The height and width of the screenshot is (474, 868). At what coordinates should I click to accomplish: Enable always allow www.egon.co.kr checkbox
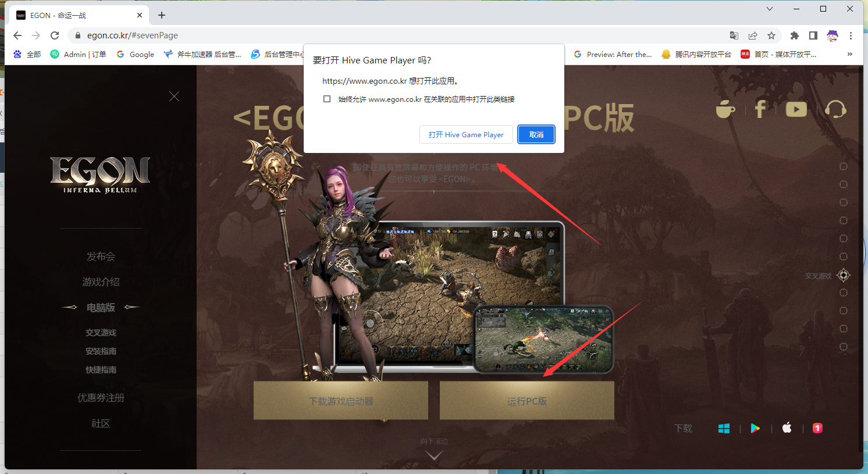click(327, 99)
